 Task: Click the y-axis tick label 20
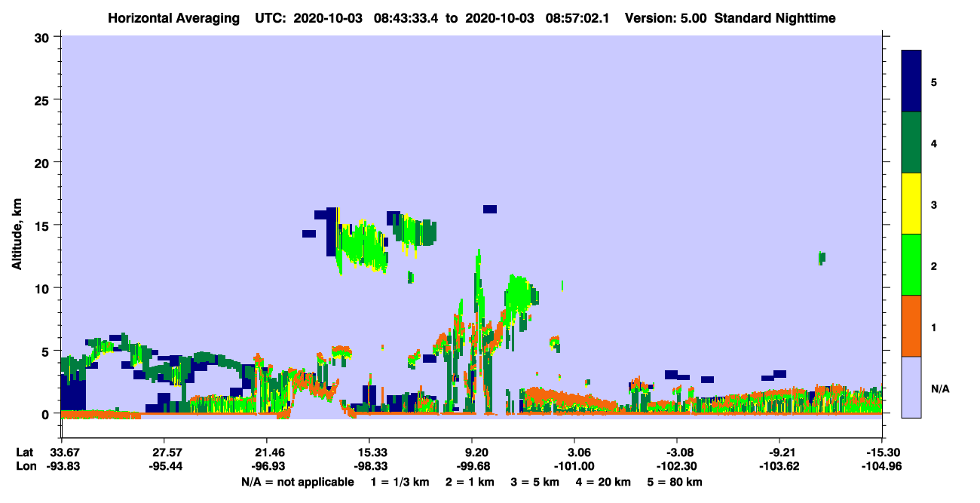(44, 162)
